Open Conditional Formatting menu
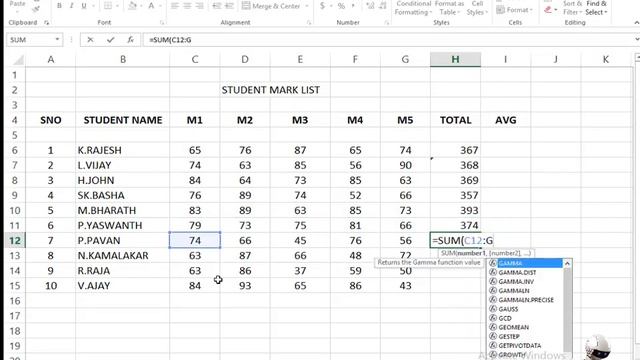Viewport: 640px width, 360px height. (413, 8)
